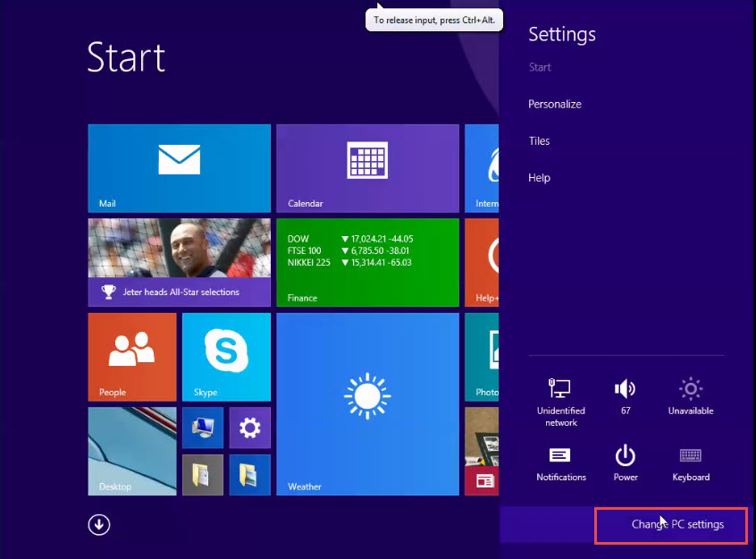Open the This PC computer tile
The height and width of the screenshot is (559, 756).
click(203, 428)
